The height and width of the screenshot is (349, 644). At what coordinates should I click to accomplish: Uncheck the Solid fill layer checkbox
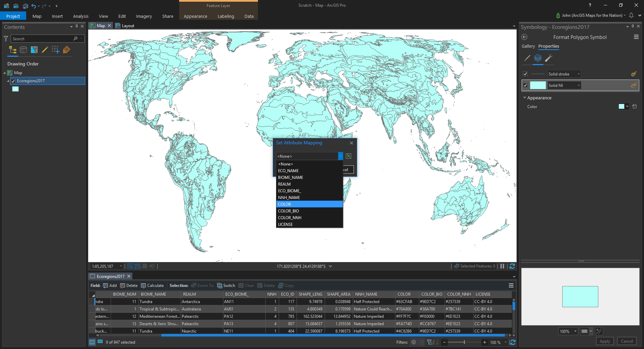525,86
